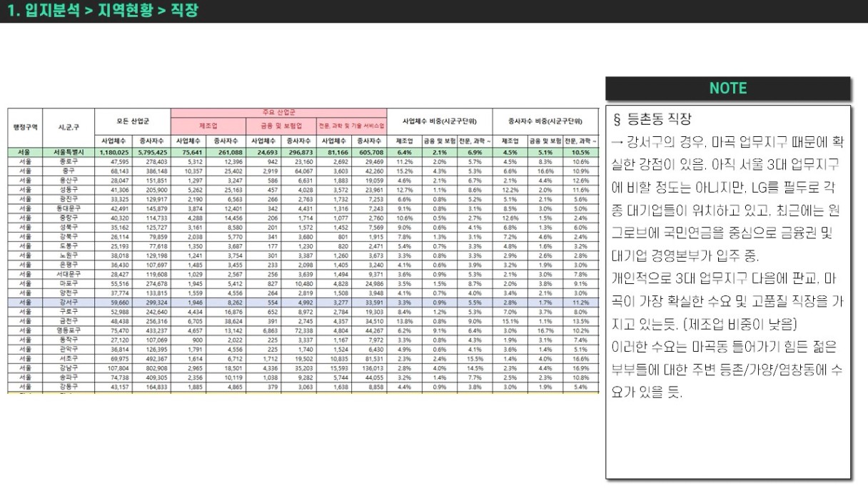Select the '동대문구' row label
This screenshot has height=488, width=868.
point(69,208)
